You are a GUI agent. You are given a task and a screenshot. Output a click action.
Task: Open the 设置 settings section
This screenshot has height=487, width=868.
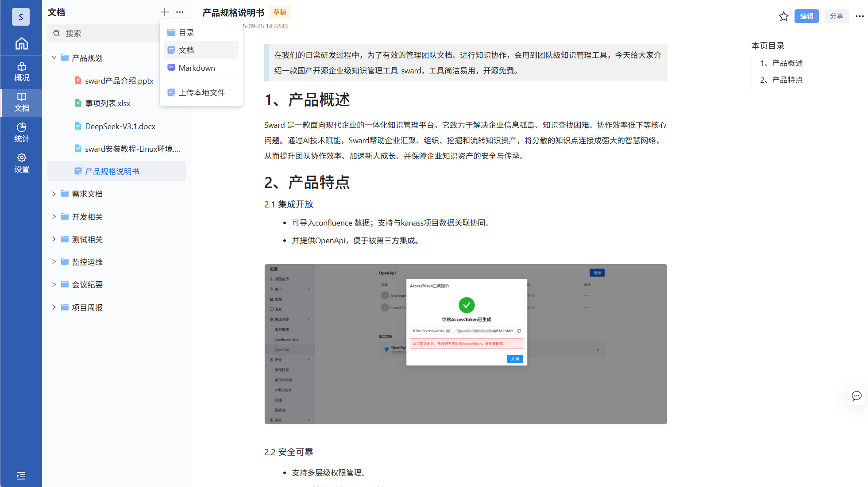21,163
